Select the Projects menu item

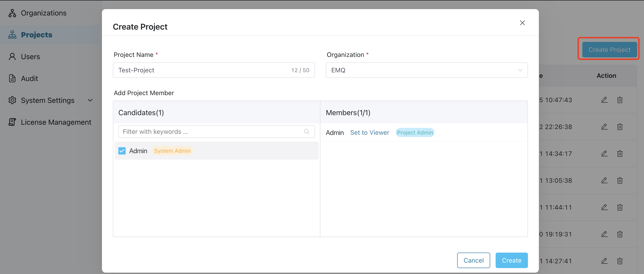click(x=36, y=35)
